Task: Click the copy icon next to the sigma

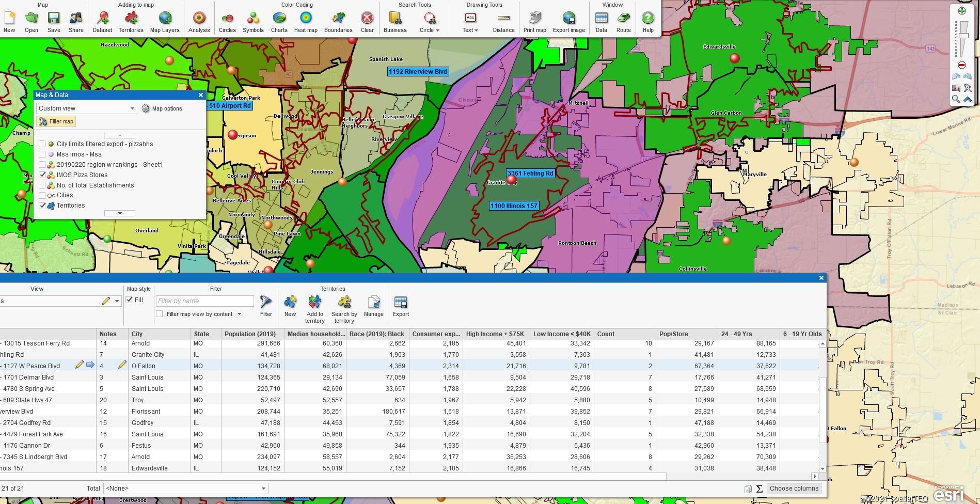Action: pyautogui.click(x=748, y=489)
